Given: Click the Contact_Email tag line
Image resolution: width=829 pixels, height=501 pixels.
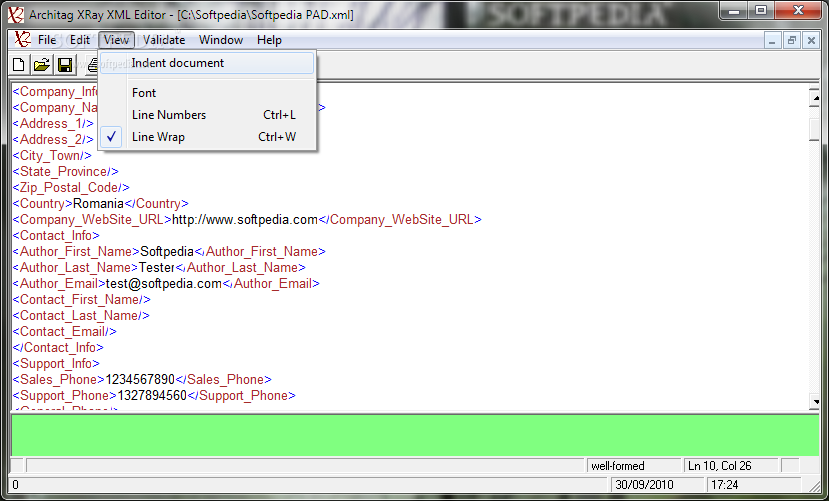Looking at the screenshot, I should coord(65,331).
